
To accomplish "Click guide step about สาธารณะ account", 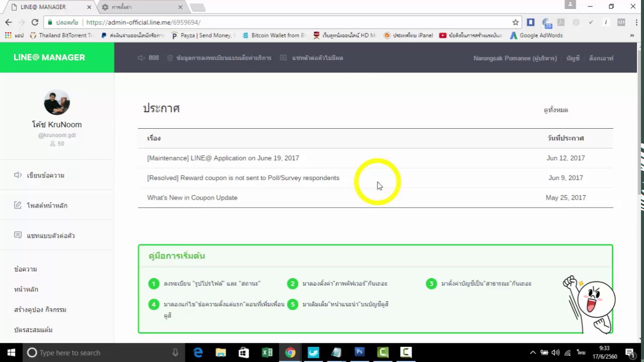I will click(x=486, y=284).
